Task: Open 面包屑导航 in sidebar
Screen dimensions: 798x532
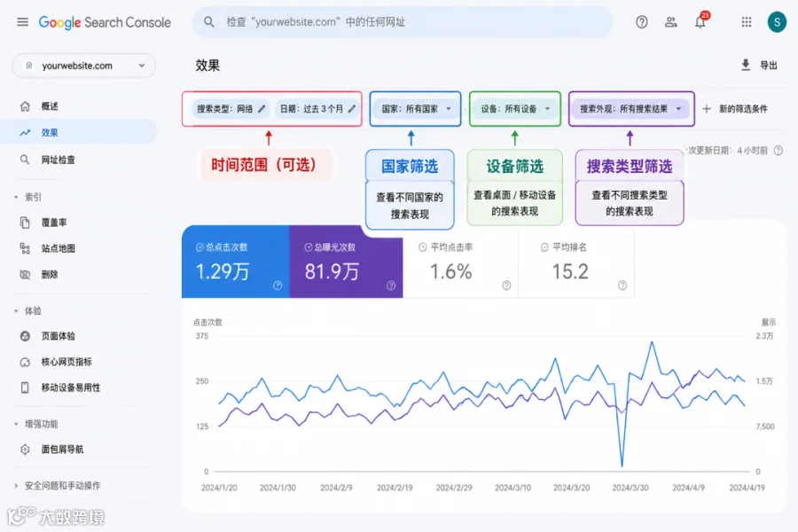Action: (x=62, y=449)
